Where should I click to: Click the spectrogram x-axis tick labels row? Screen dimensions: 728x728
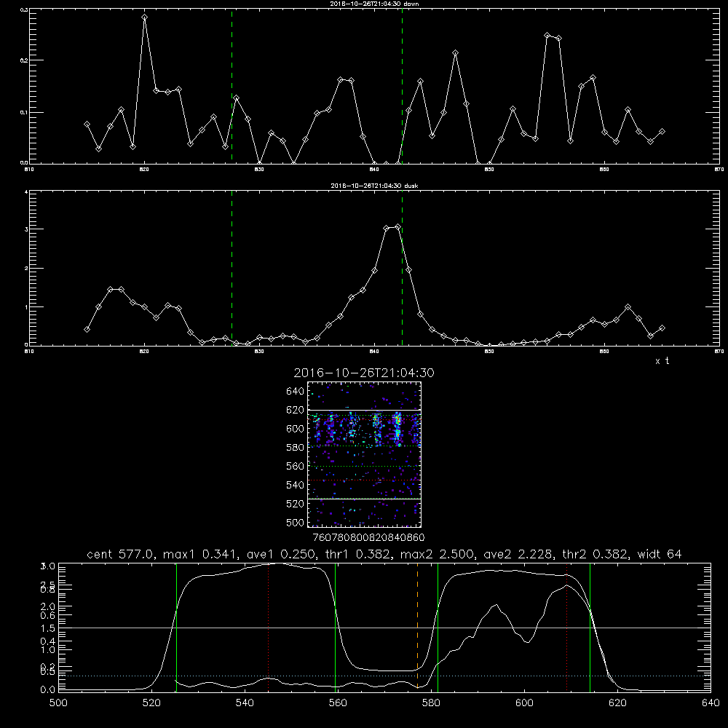tap(369, 537)
